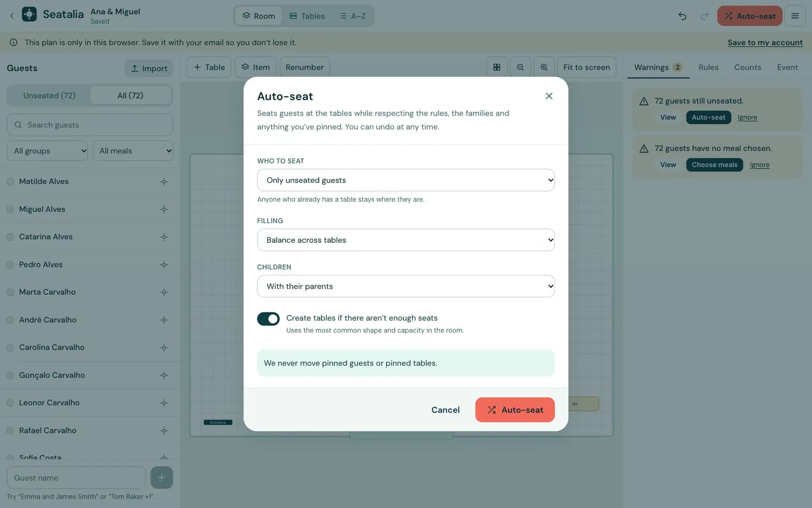Toggle the grid view icon in toolbar

tap(497, 67)
